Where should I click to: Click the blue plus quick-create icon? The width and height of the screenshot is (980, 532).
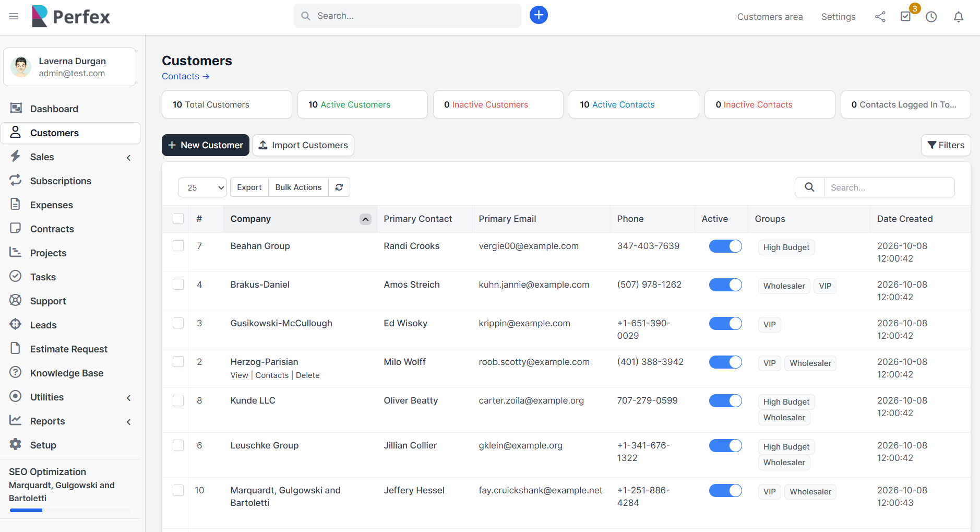(x=539, y=15)
